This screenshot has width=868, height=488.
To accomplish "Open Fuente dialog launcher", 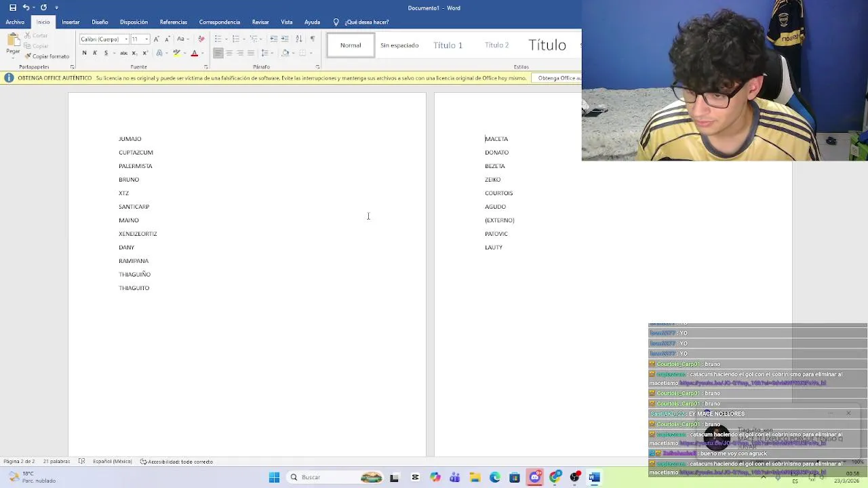I will coord(205,67).
